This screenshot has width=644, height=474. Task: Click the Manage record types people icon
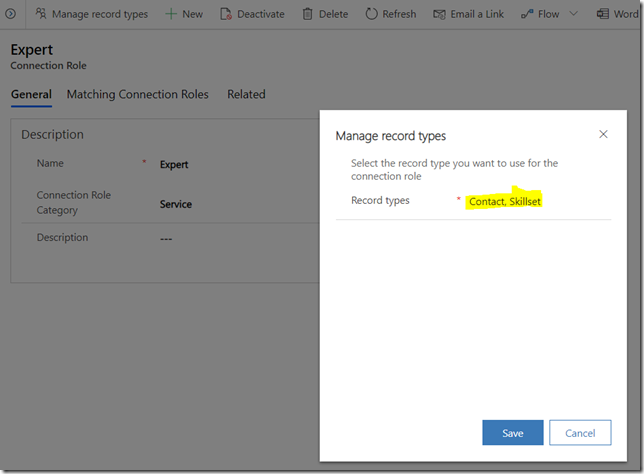[x=41, y=14]
